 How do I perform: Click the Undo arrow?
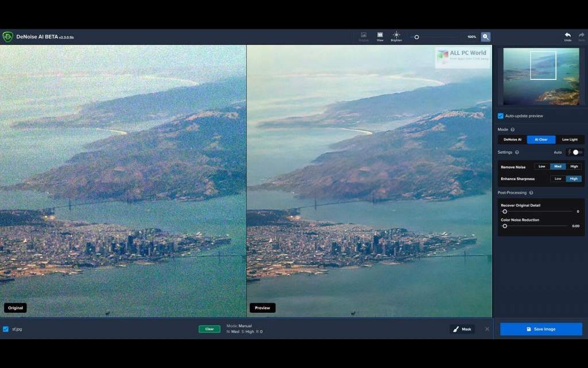(568, 37)
